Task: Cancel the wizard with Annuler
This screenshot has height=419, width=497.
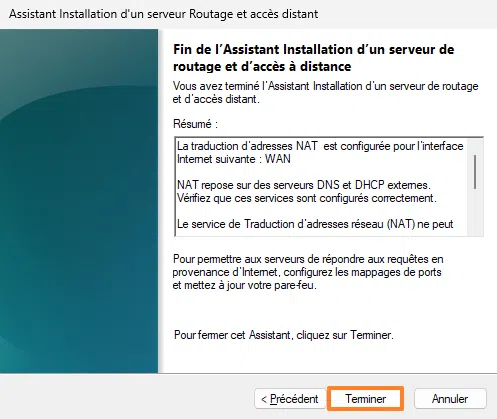Action: (x=450, y=399)
